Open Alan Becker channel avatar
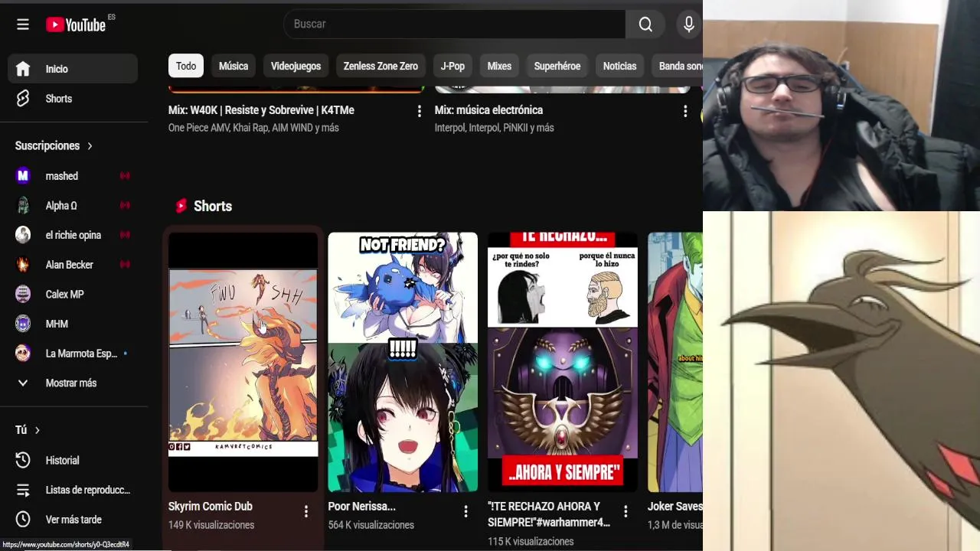Screen dimensions: 980x551 (23, 265)
